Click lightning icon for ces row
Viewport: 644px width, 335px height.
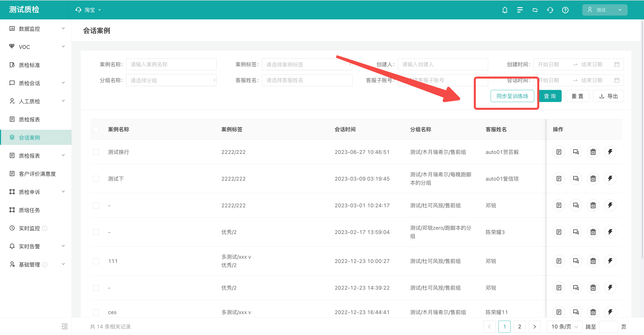click(x=610, y=312)
